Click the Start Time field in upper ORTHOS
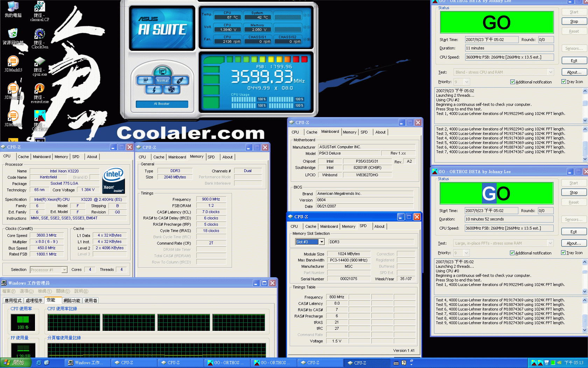Viewport: 588px width, 368px height. [492, 40]
